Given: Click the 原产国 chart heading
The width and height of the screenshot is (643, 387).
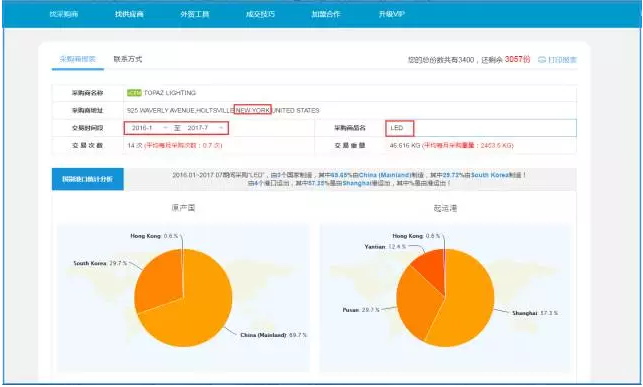Looking at the screenshot, I should pos(183,208).
